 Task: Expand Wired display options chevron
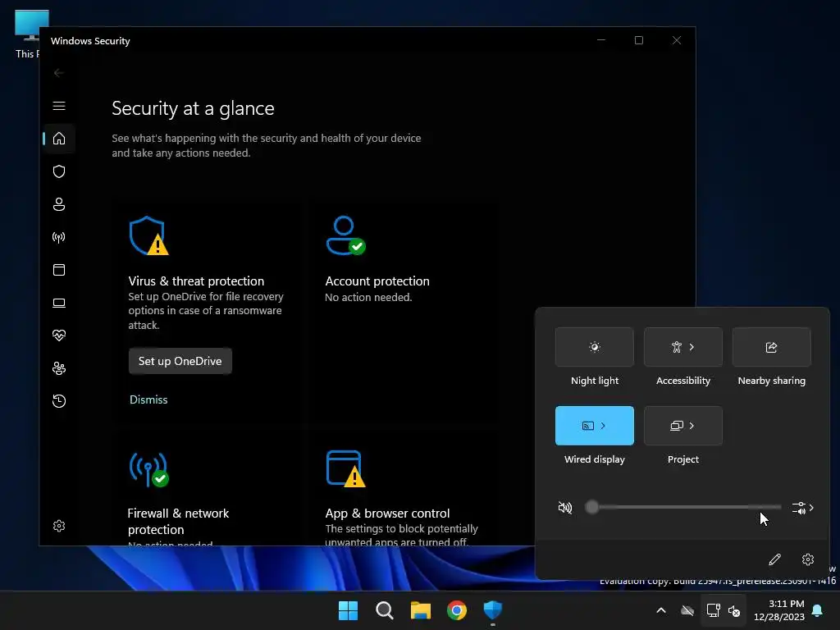pyautogui.click(x=603, y=426)
